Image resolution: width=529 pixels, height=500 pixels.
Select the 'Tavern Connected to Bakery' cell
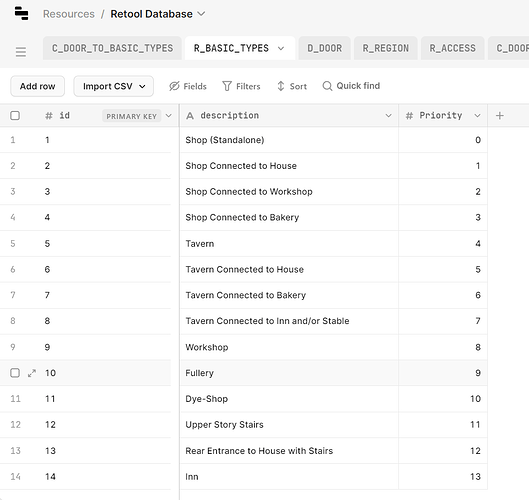coord(289,295)
